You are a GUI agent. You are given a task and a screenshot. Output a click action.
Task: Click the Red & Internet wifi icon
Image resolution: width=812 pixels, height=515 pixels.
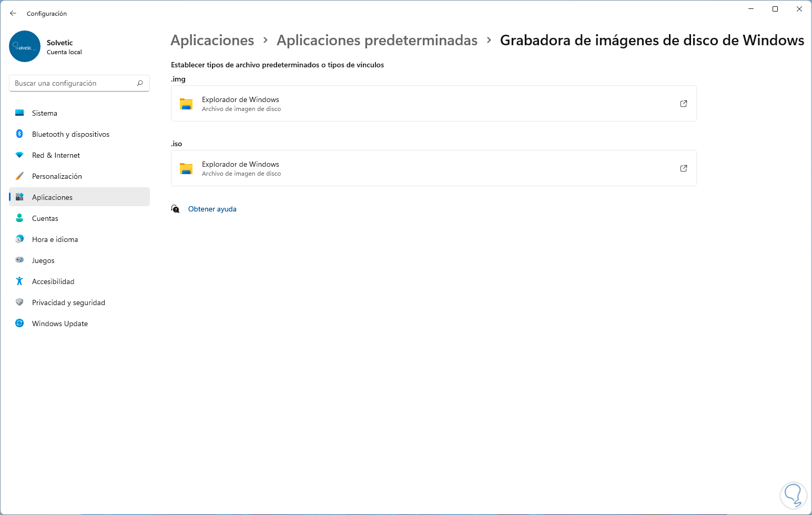(x=19, y=155)
